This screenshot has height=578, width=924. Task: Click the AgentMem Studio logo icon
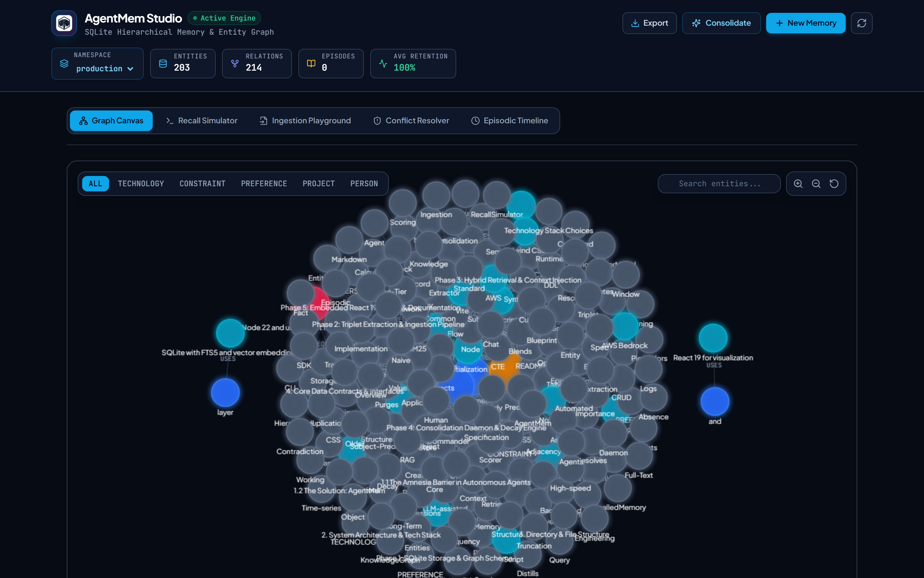coord(64,23)
